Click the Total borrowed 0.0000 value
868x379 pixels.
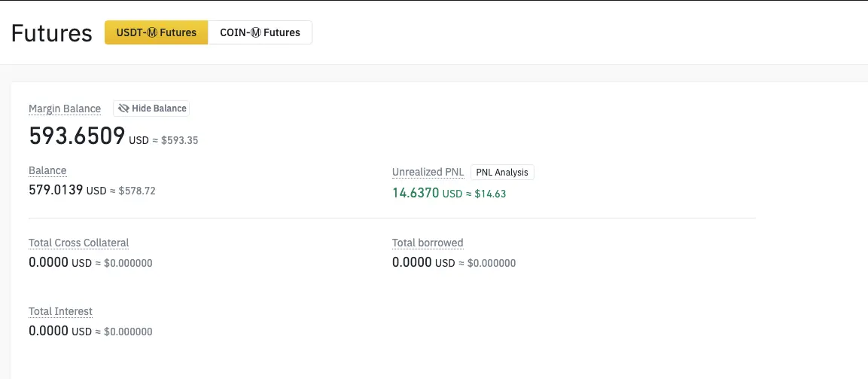412,262
